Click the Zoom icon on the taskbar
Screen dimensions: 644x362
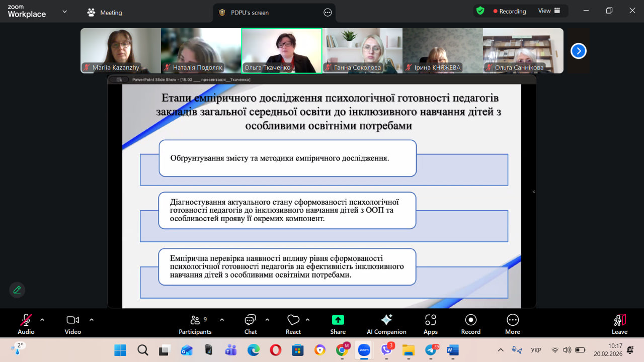point(364,350)
